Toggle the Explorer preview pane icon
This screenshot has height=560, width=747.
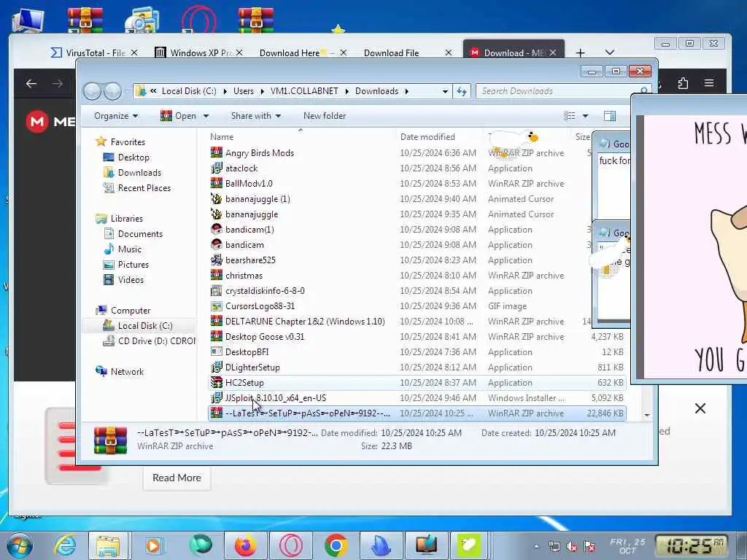point(609,116)
